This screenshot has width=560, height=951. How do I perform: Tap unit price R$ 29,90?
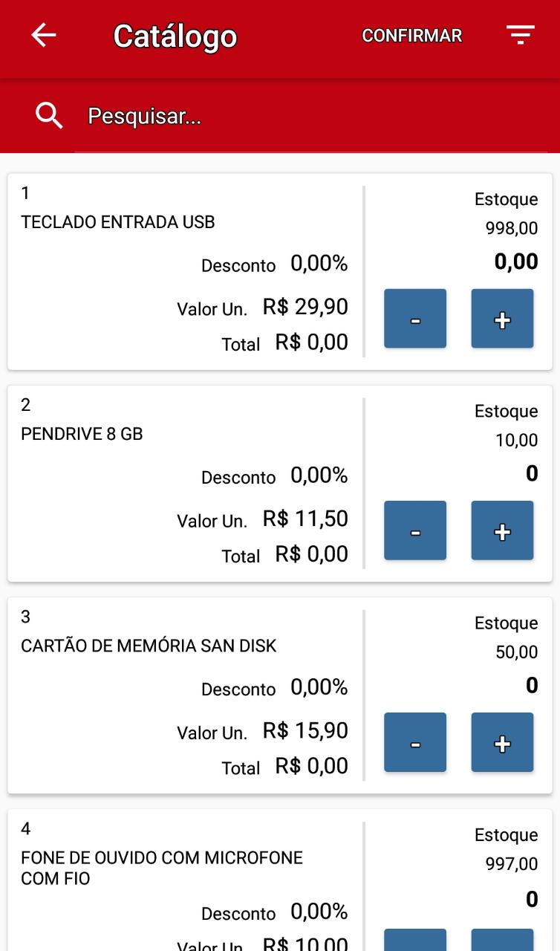pos(305,307)
